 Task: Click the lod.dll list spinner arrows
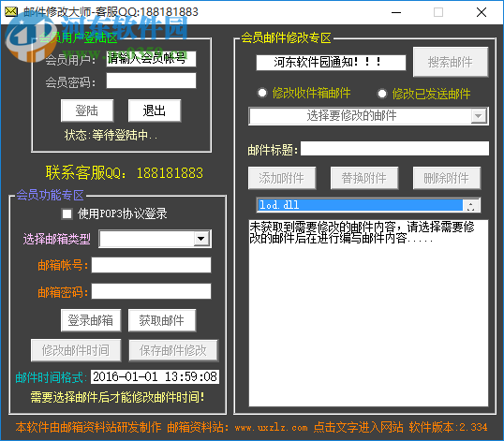click(x=471, y=206)
